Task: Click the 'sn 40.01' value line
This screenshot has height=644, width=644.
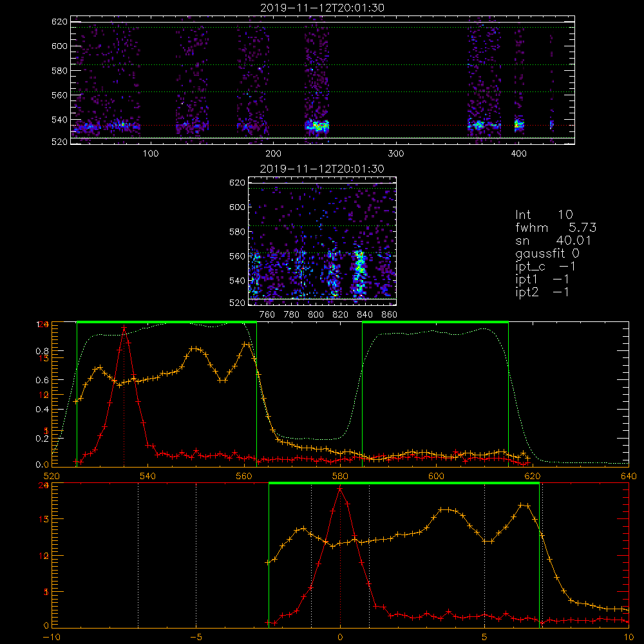Action: tap(553, 240)
